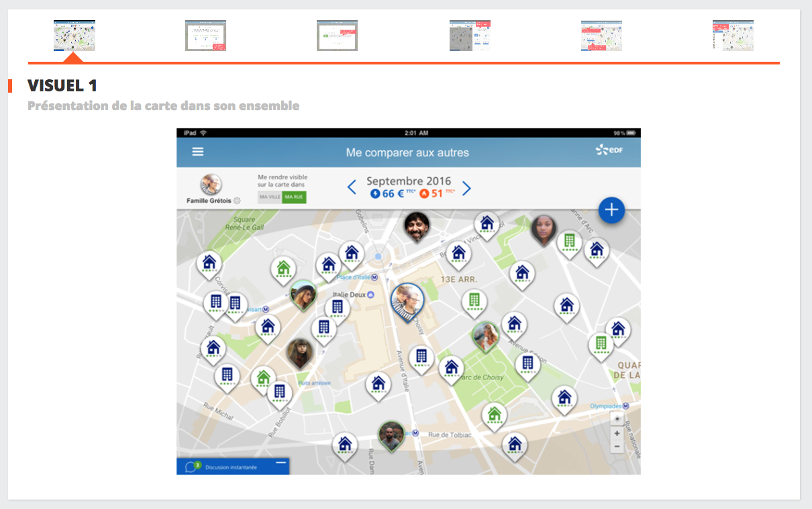The height and width of the screenshot is (509, 812).
Task: Select the green house marker near Rue de Tolbiac
Action: pos(495,415)
